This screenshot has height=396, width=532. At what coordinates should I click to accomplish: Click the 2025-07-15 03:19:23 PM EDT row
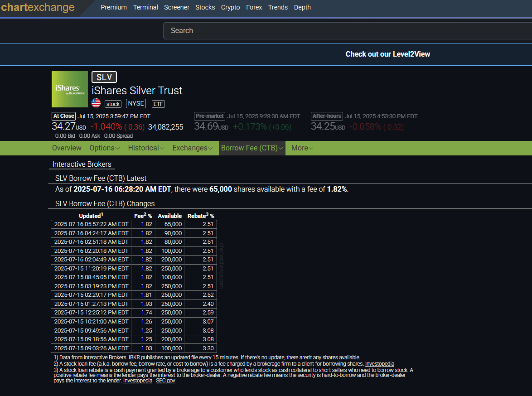click(x=134, y=286)
